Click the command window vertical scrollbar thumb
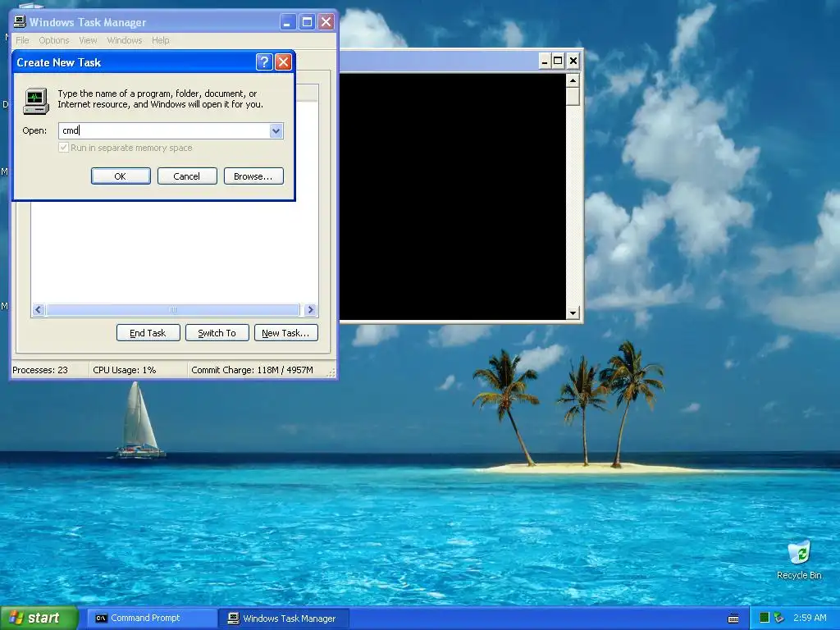 (573, 97)
